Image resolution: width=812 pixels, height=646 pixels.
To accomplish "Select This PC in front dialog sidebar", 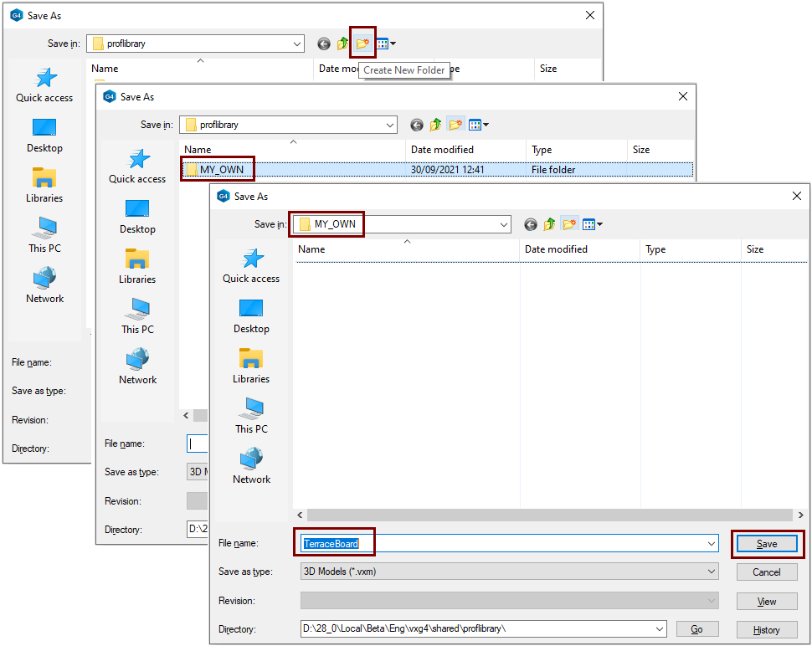I will [x=251, y=416].
